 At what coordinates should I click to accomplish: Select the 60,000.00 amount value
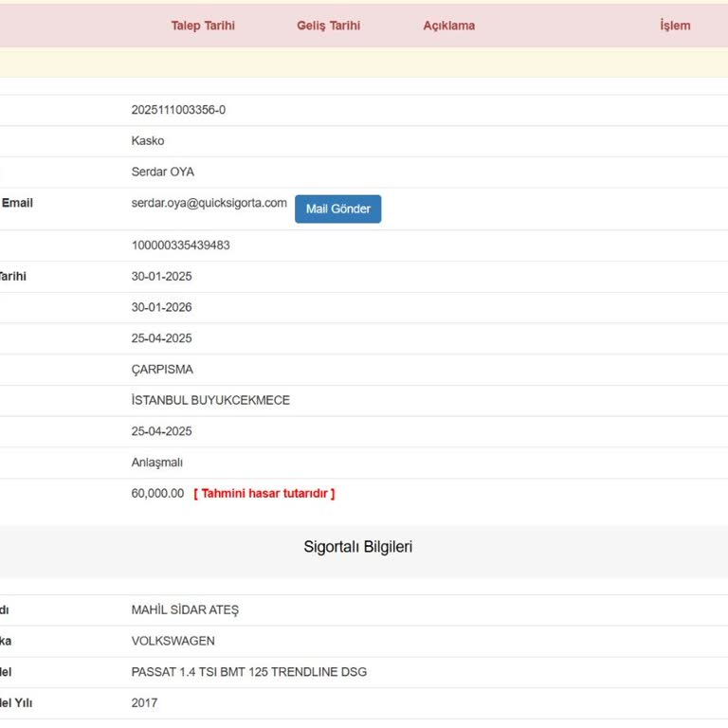pos(157,493)
